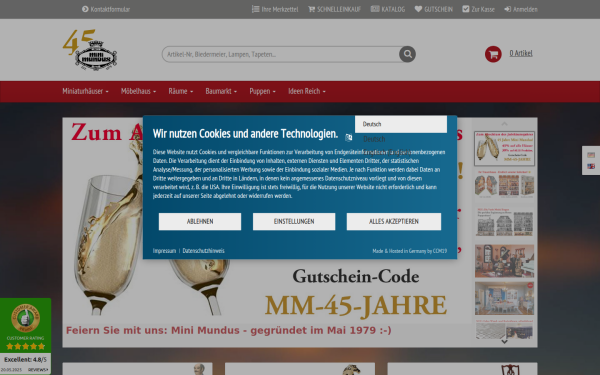Open the Datenschutzhinweis link

click(x=203, y=251)
